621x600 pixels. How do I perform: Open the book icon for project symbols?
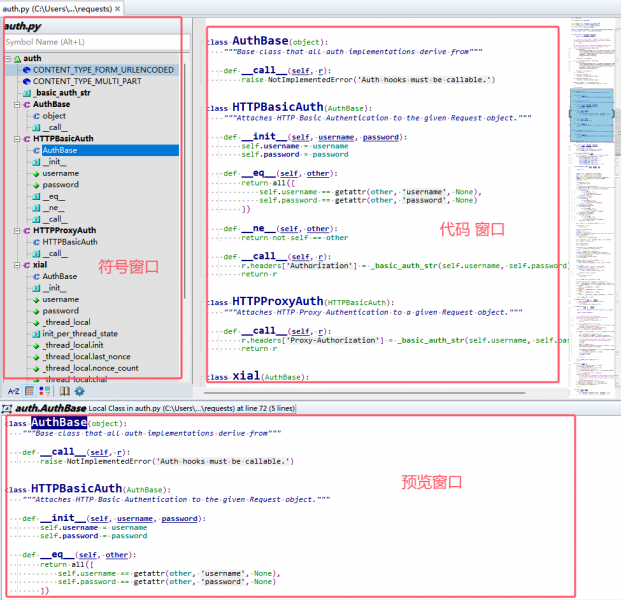coord(65,391)
